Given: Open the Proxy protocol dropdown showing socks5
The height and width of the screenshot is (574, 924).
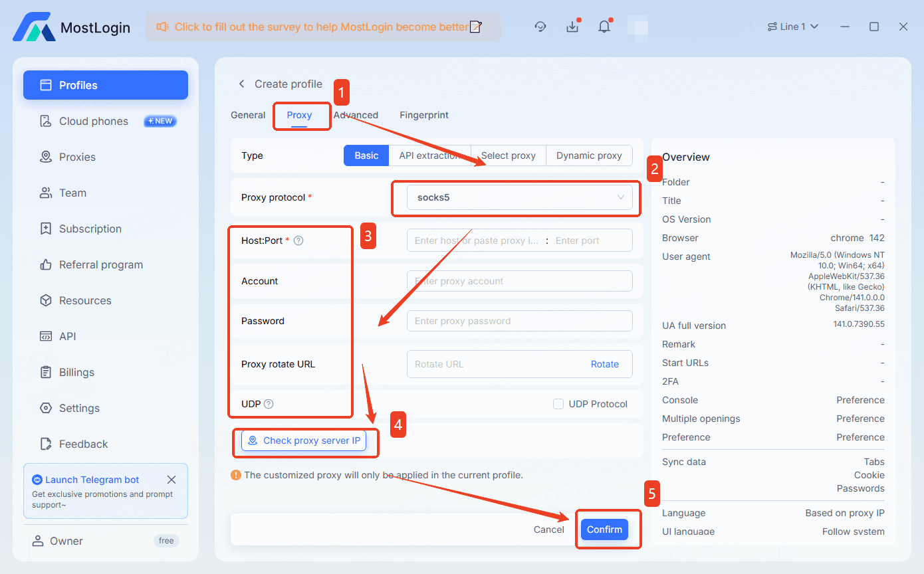Looking at the screenshot, I should pyautogui.click(x=517, y=197).
